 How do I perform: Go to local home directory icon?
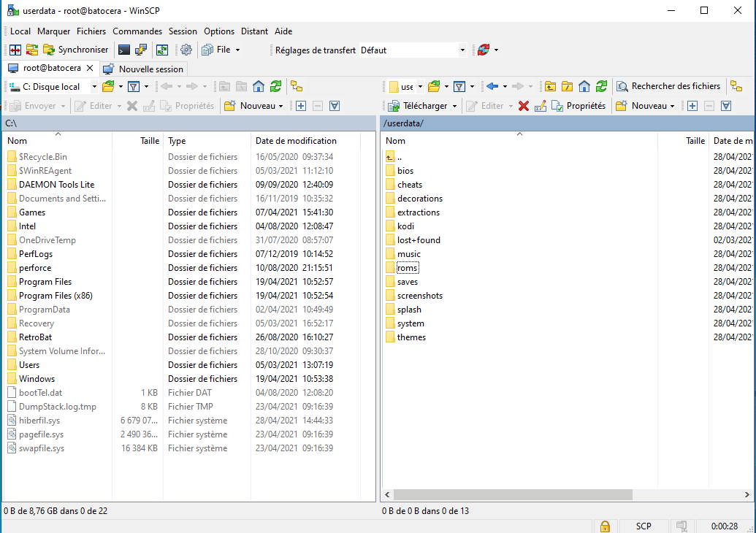pos(259,87)
